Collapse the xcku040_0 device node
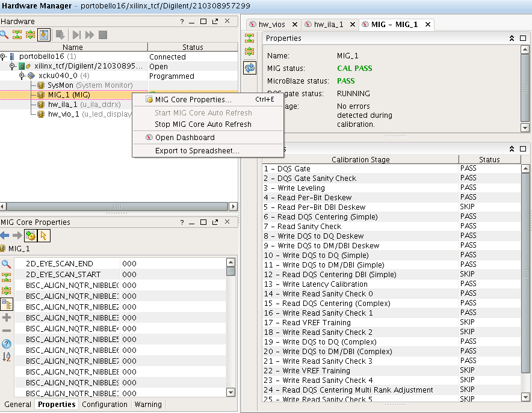The image size is (532, 413). pos(22,76)
